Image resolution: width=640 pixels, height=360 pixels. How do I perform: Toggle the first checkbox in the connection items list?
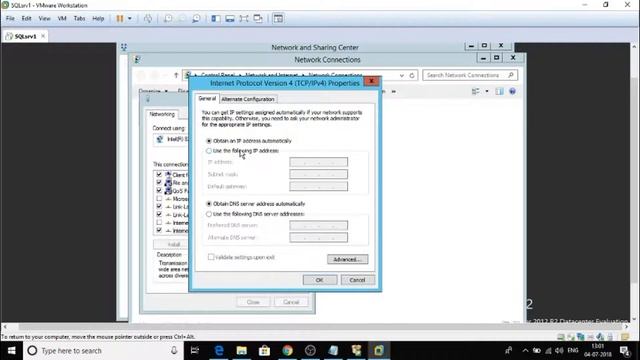[x=159, y=175]
